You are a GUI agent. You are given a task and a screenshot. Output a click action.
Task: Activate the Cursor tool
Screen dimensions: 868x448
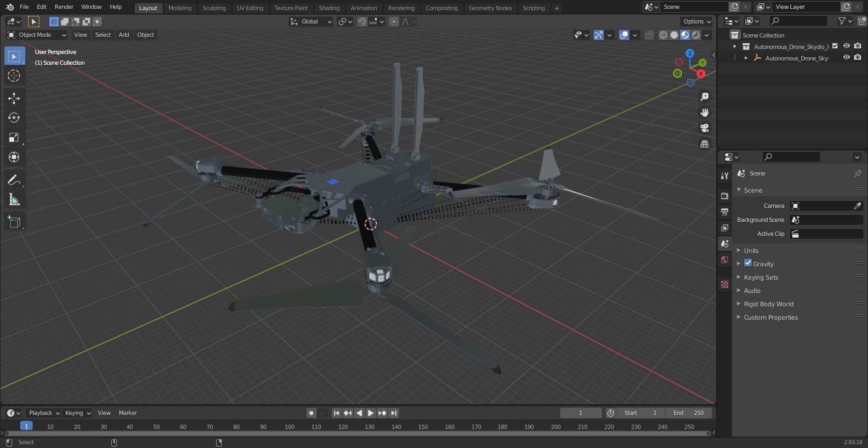(14, 76)
